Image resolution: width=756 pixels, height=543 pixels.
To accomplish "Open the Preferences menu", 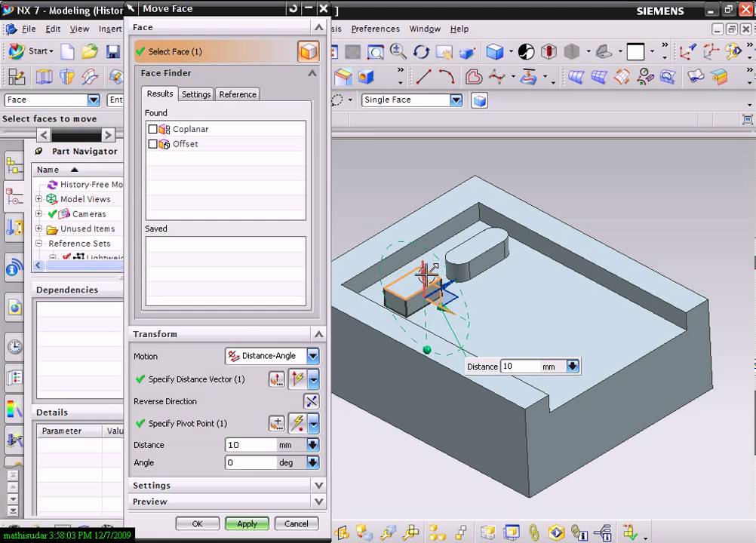I will [x=375, y=29].
